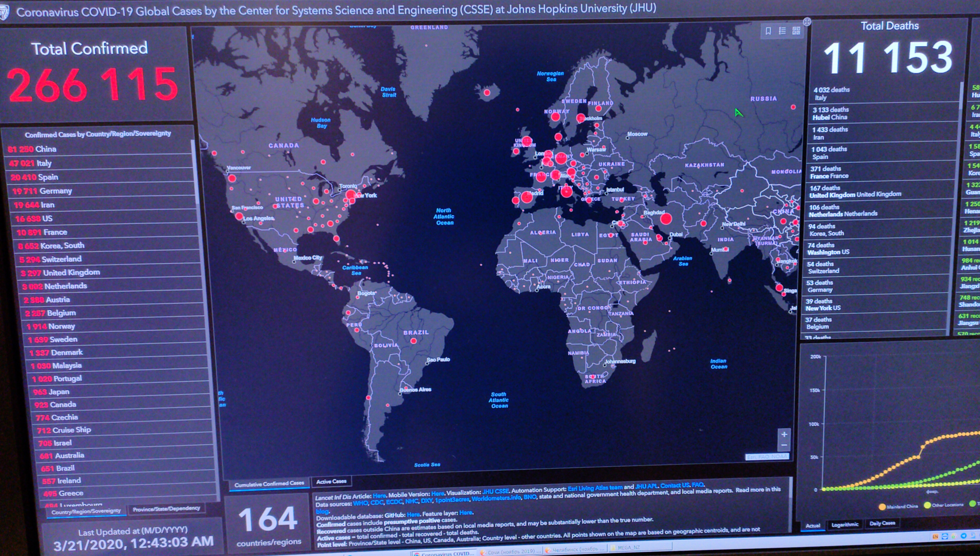This screenshot has height=556, width=980.
Task: Switch chart to Logarithmic scale
Action: click(845, 525)
